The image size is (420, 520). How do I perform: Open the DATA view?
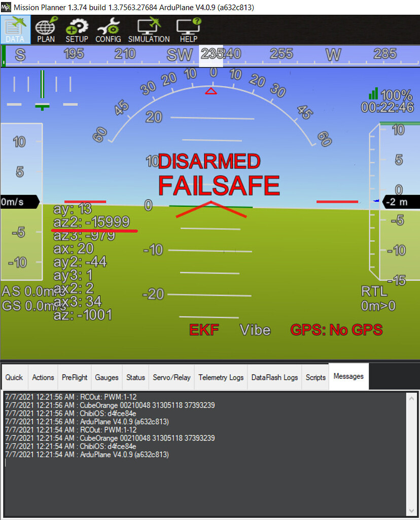click(x=15, y=29)
